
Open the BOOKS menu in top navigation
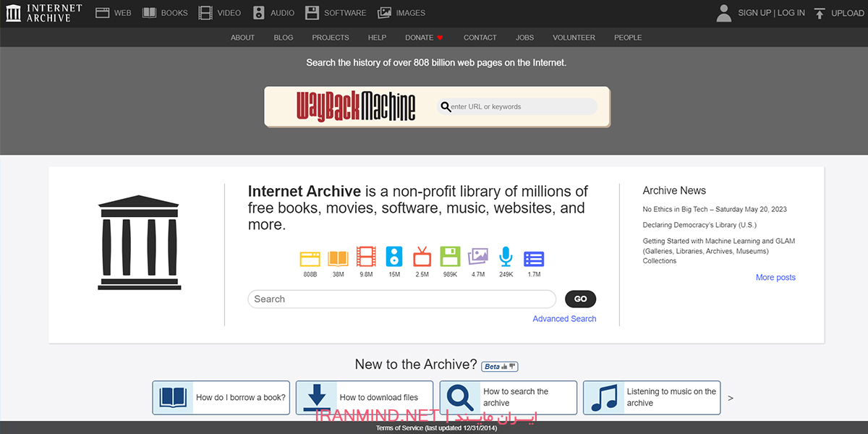pos(165,13)
